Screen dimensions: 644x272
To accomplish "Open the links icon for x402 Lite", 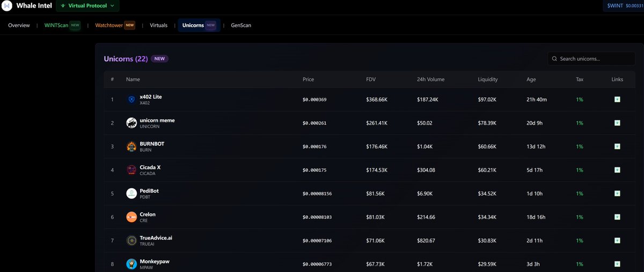I will [617, 99].
